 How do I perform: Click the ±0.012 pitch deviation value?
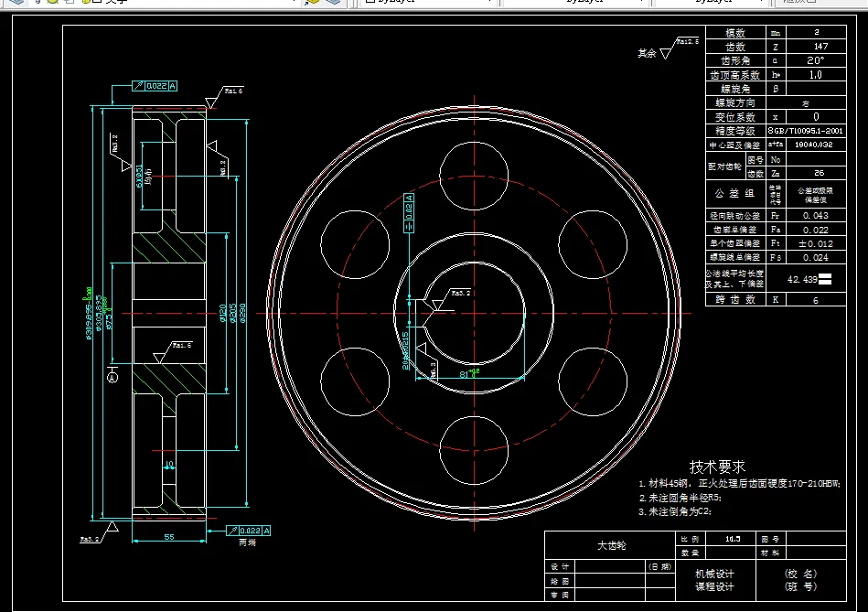(x=816, y=243)
